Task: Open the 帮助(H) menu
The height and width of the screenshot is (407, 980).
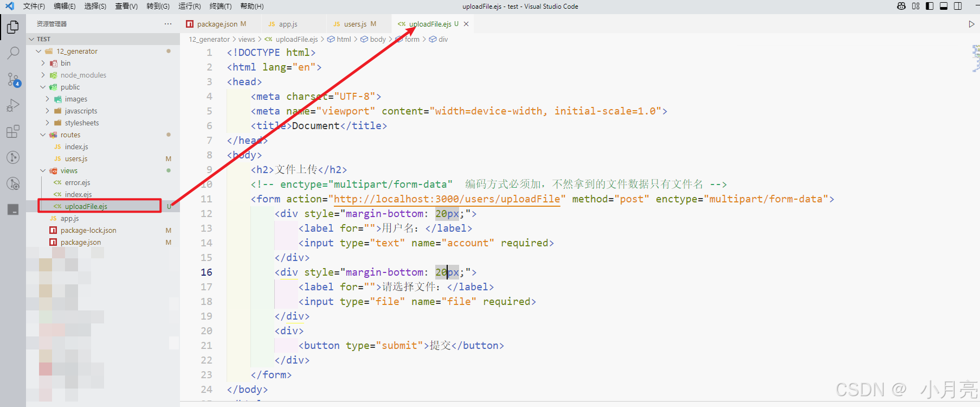Action: (x=252, y=7)
